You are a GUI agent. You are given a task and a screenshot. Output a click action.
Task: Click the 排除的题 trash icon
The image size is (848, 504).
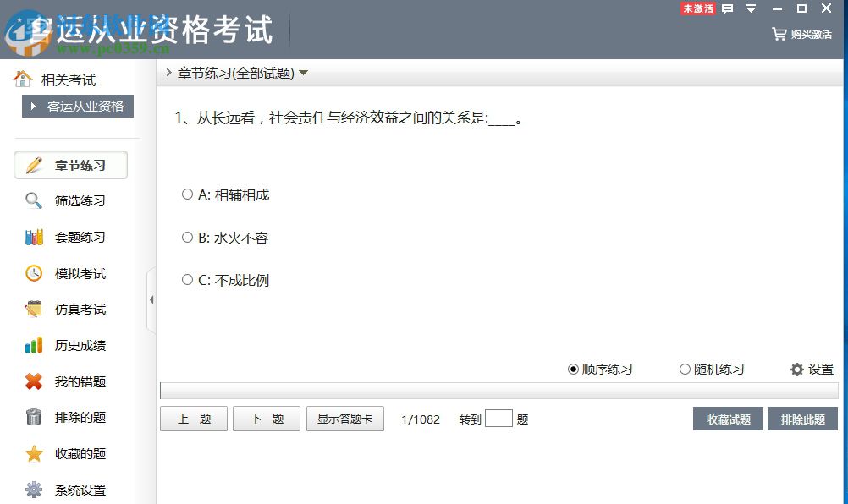34,418
